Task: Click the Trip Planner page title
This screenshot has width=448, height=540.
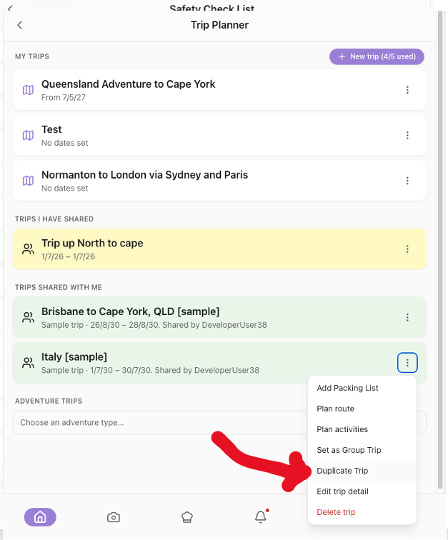Action: tap(220, 25)
